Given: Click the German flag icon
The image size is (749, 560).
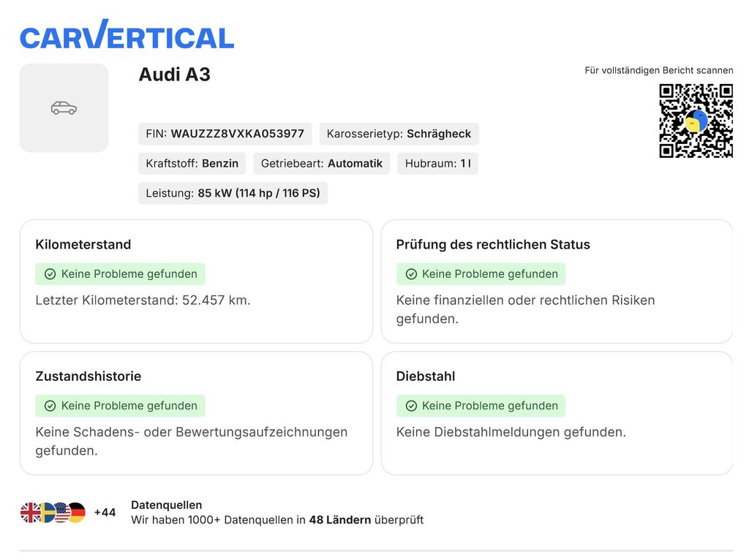Looking at the screenshot, I should tap(77, 512).
